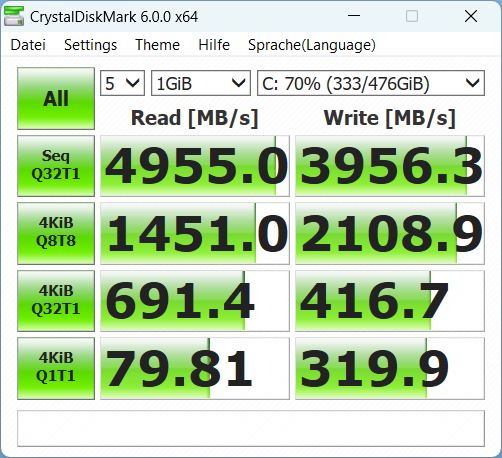Select the Seq write result 3956.3
Screen dimensions: 502x458
pyautogui.click(x=390, y=166)
